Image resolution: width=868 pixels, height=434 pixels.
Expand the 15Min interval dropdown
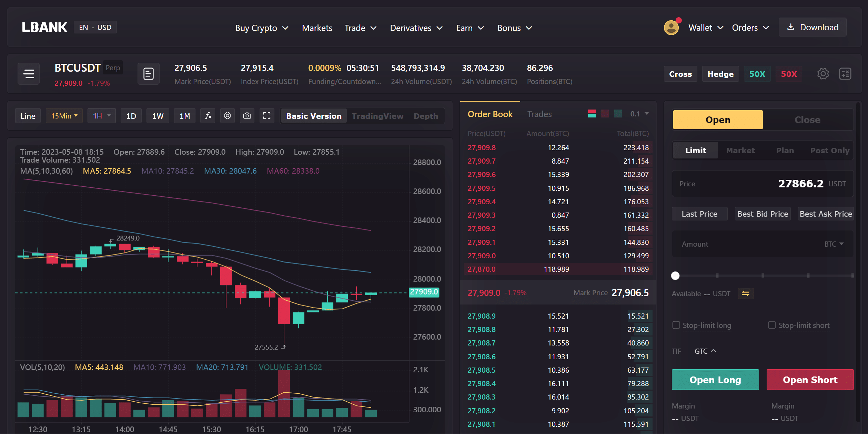point(64,116)
